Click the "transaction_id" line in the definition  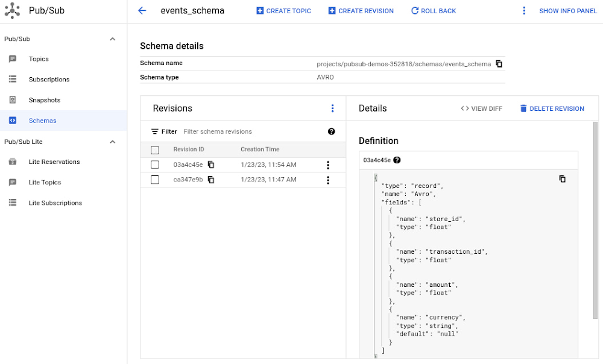(x=442, y=252)
